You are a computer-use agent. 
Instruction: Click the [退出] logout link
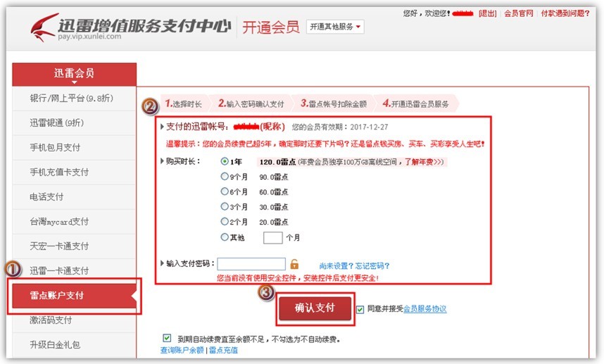(x=487, y=13)
